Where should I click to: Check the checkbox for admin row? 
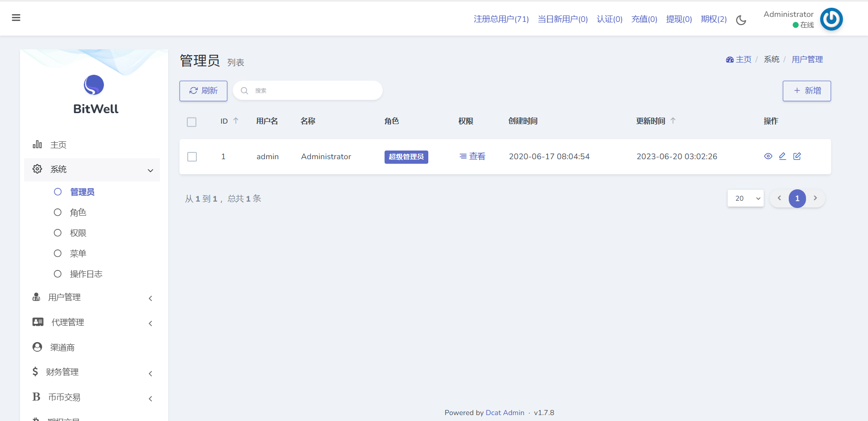click(x=192, y=157)
